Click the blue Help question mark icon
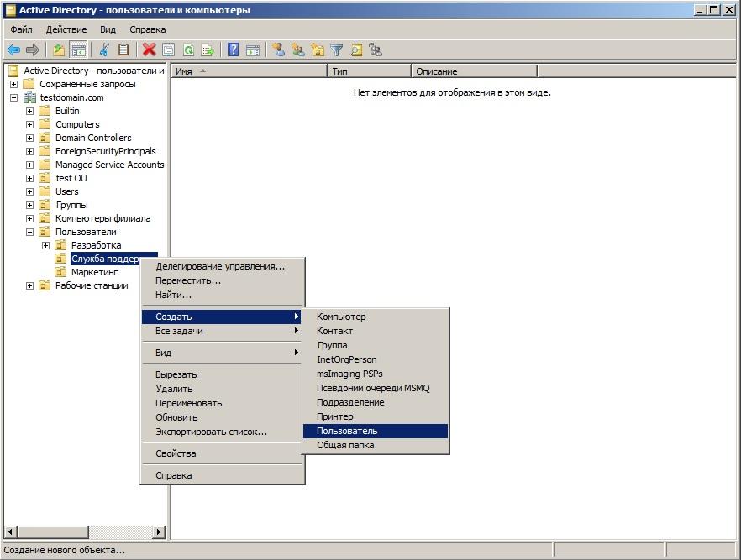 [x=233, y=50]
